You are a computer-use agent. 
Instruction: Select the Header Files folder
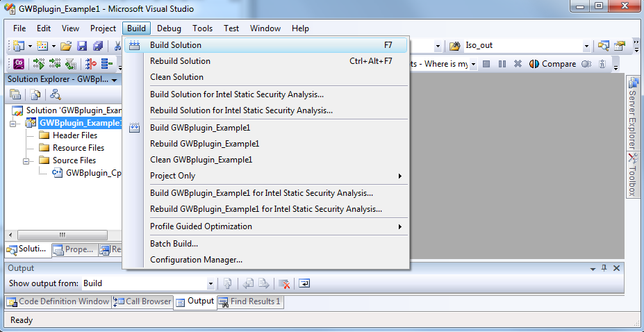point(68,135)
